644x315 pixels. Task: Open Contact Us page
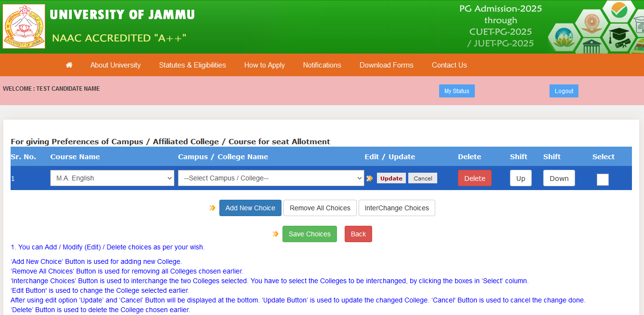click(x=449, y=65)
